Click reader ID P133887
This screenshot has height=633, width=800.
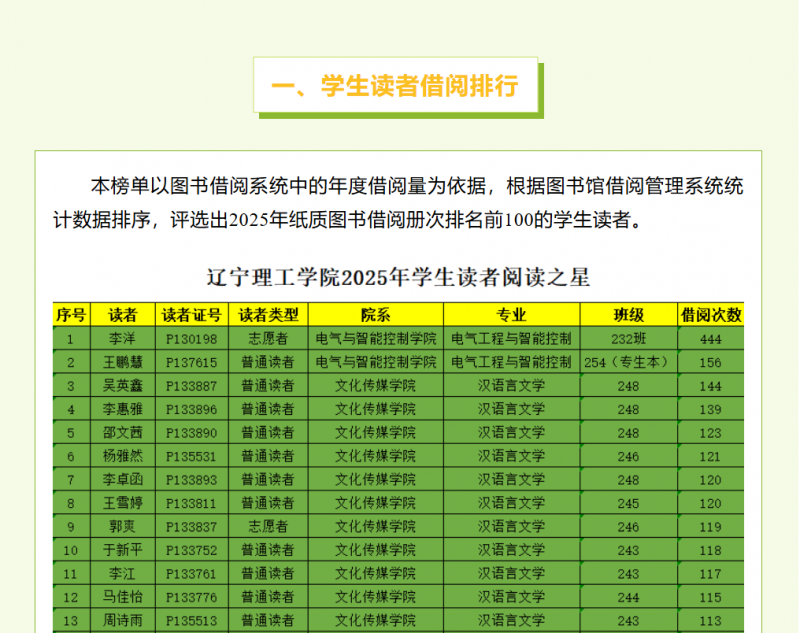pos(192,386)
